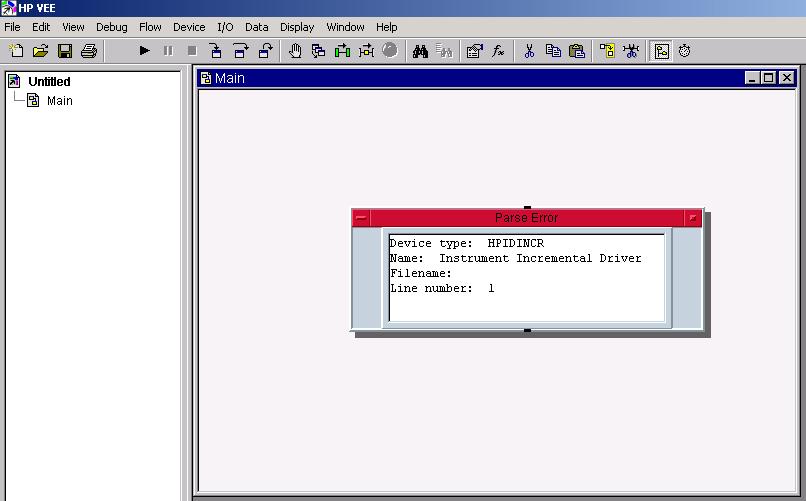Run the program with the play button
This screenshot has height=501, width=806.
point(144,51)
